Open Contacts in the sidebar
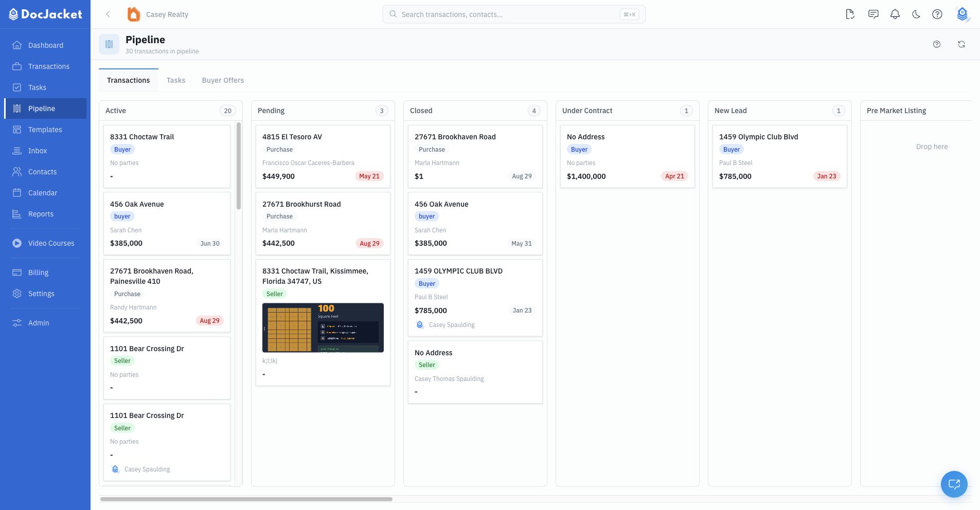This screenshot has height=510, width=980. [45, 172]
